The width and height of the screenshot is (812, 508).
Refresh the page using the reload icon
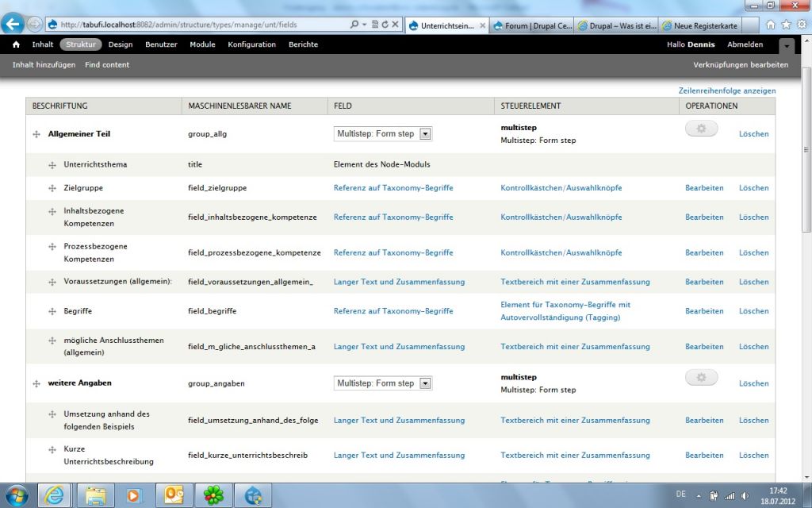pos(385,25)
